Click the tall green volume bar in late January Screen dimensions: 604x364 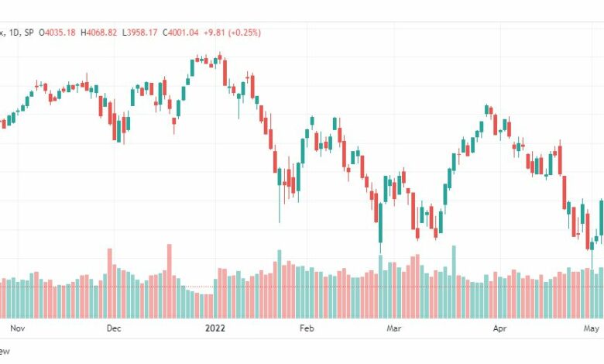[280, 284]
